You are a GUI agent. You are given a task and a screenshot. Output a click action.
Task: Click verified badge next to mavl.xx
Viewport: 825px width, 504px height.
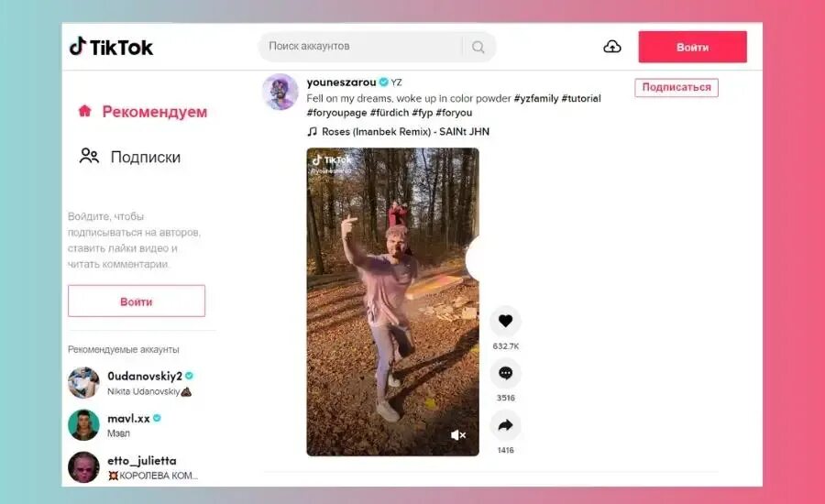pos(157,418)
